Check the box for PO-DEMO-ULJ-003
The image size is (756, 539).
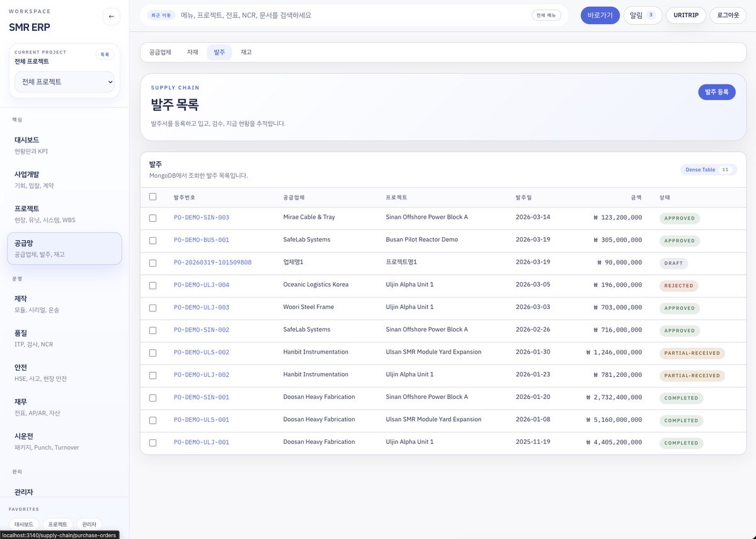(x=152, y=308)
